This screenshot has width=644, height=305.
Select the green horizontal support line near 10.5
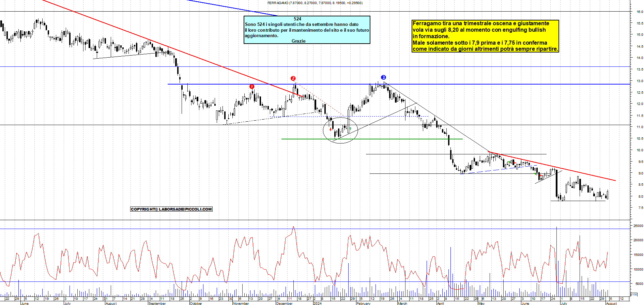coord(372,139)
